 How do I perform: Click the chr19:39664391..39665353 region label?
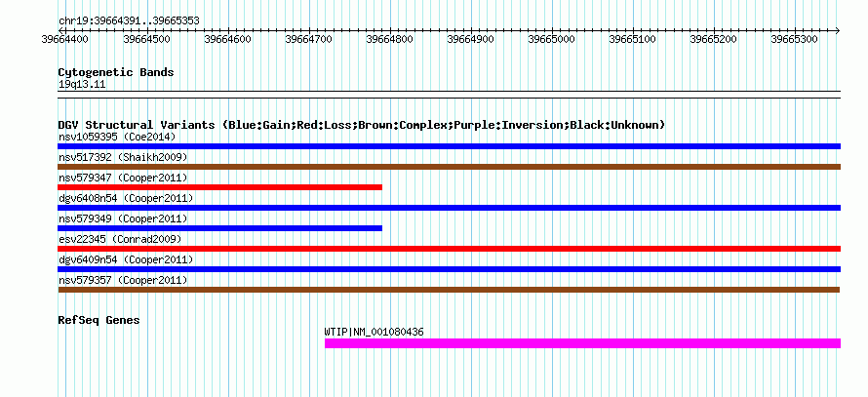coord(129,21)
